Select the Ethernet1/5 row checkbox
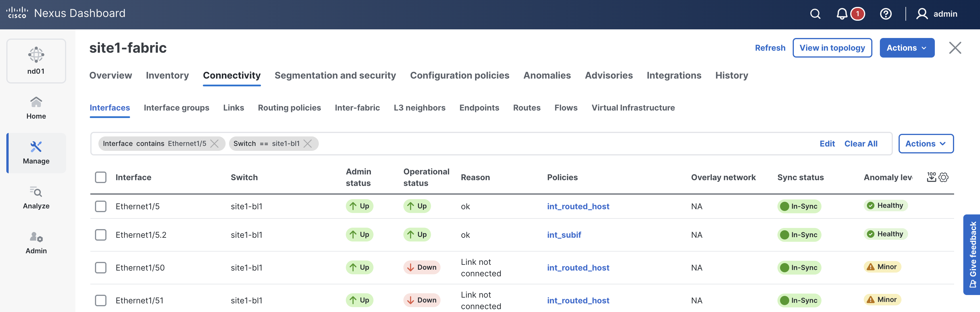 click(100, 206)
